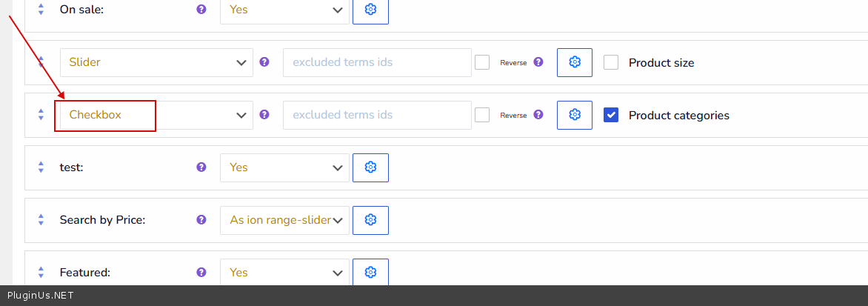Toggle Reverse checkbox in Product categories row
This screenshot has height=306, width=868.
pos(482,115)
